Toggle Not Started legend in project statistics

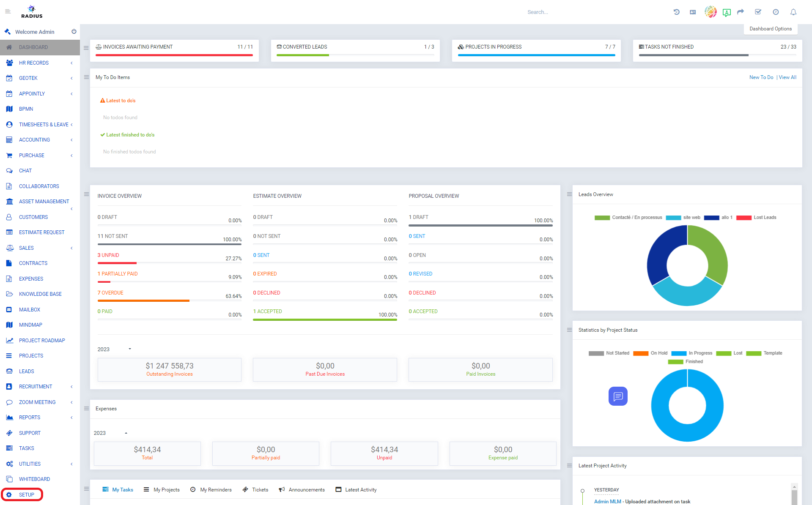(x=609, y=353)
